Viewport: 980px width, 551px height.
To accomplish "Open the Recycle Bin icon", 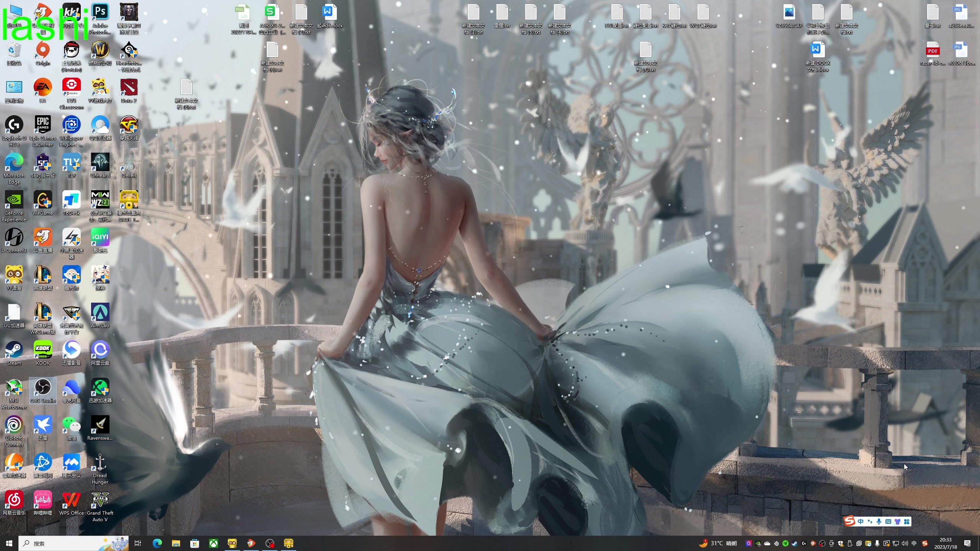I will click(x=14, y=54).
